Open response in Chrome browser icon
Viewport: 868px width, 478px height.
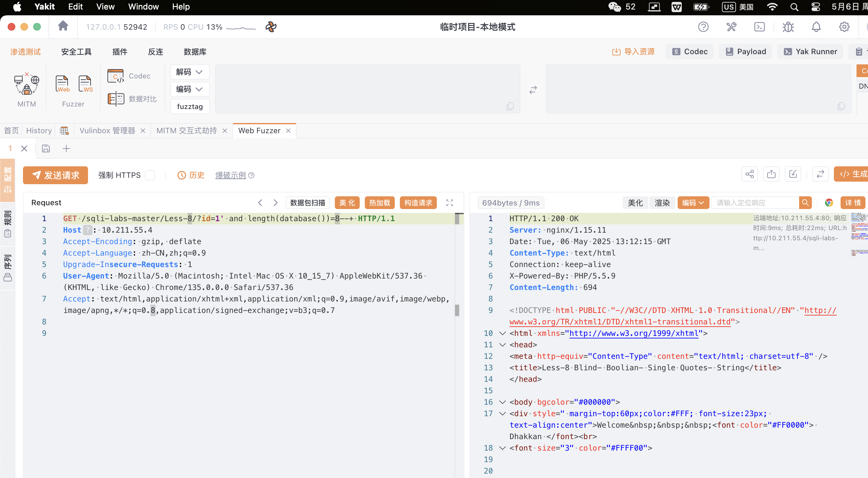(x=829, y=203)
